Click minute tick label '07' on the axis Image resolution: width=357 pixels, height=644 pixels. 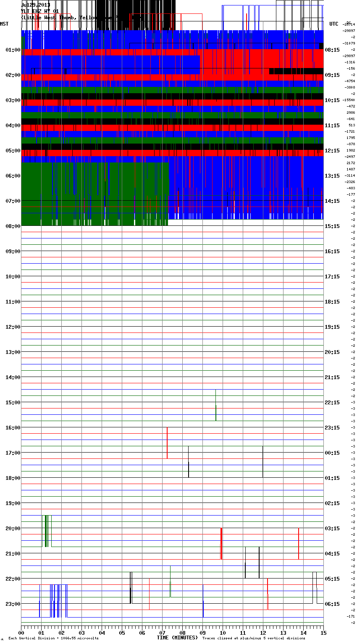[x=163, y=633]
